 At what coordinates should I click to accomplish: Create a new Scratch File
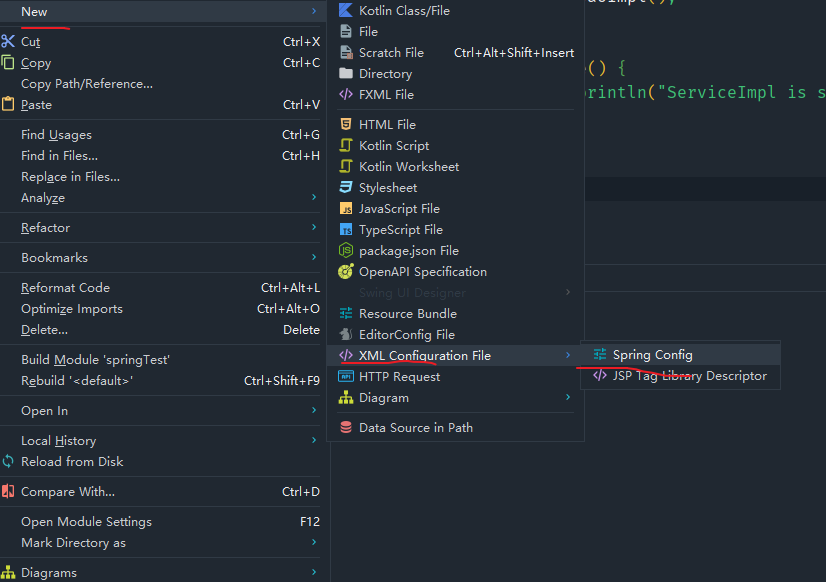391,52
